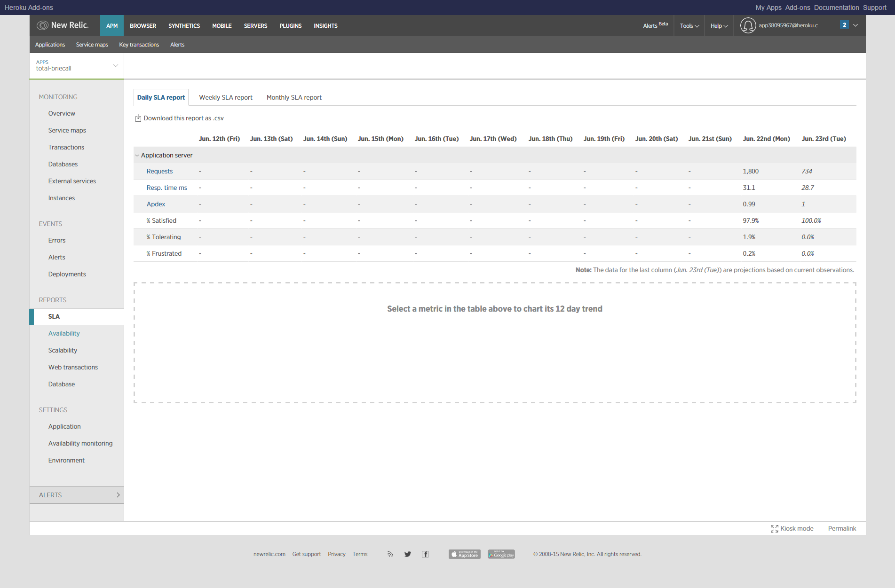Open the SERVERS top navigation tab
The width and height of the screenshot is (895, 588).
coord(255,26)
